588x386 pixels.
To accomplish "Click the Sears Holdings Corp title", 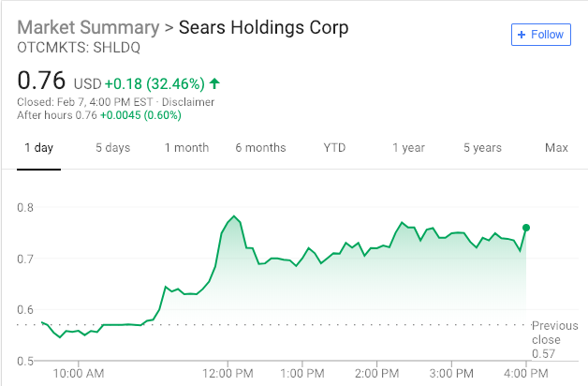I will coord(264,27).
